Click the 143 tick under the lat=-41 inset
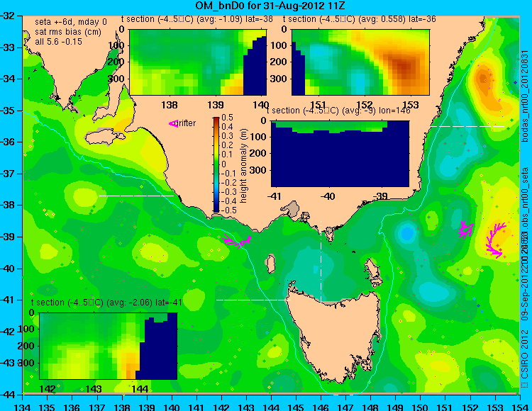Viewport: 532px width, 411px height. (x=94, y=389)
